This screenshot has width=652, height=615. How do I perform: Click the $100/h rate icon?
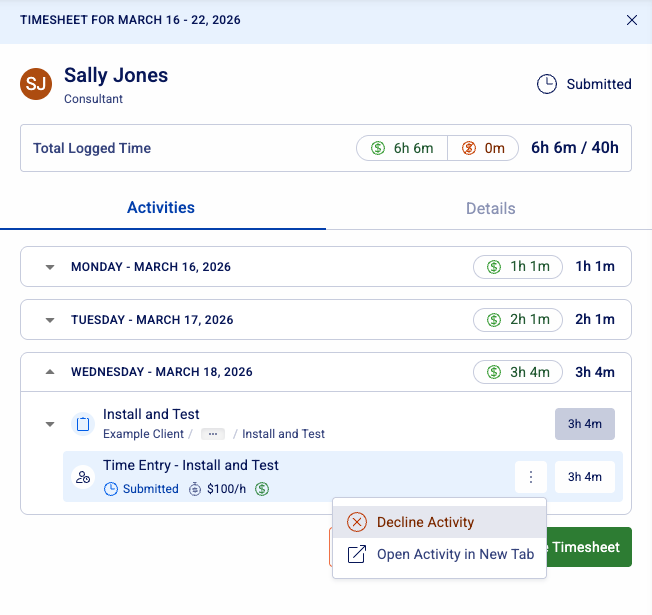(x=198, y=489)
